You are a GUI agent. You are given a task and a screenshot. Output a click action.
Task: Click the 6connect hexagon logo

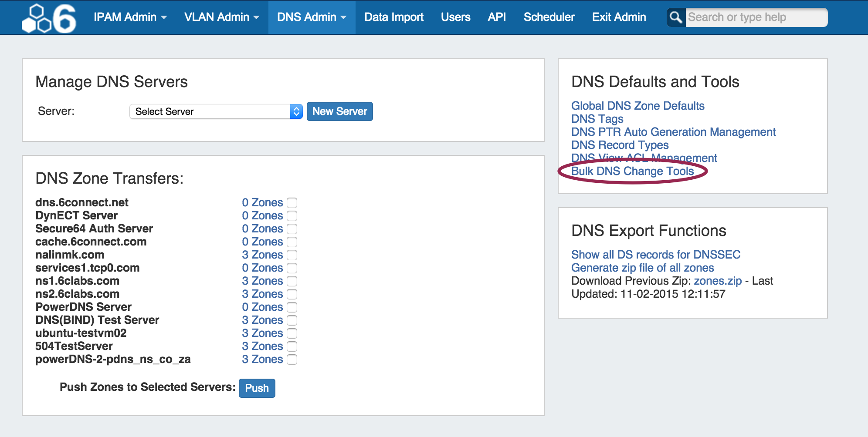tap(49, 18)
